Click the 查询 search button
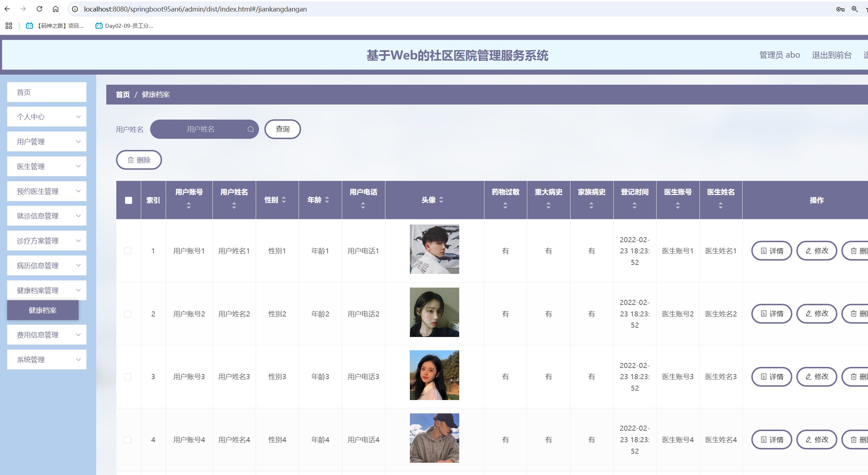Viewport: 868px width, 475px height. coord(283,129)
